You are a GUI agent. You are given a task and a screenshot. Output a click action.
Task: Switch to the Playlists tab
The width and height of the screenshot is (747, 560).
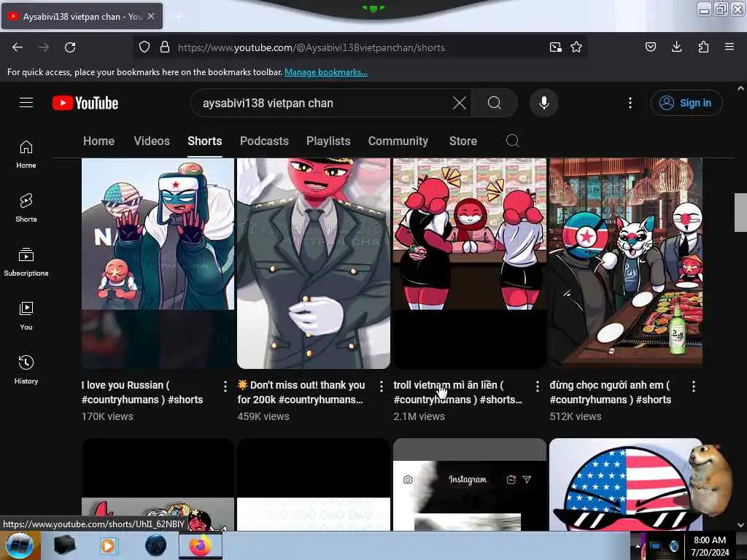(x=328, y=141)
